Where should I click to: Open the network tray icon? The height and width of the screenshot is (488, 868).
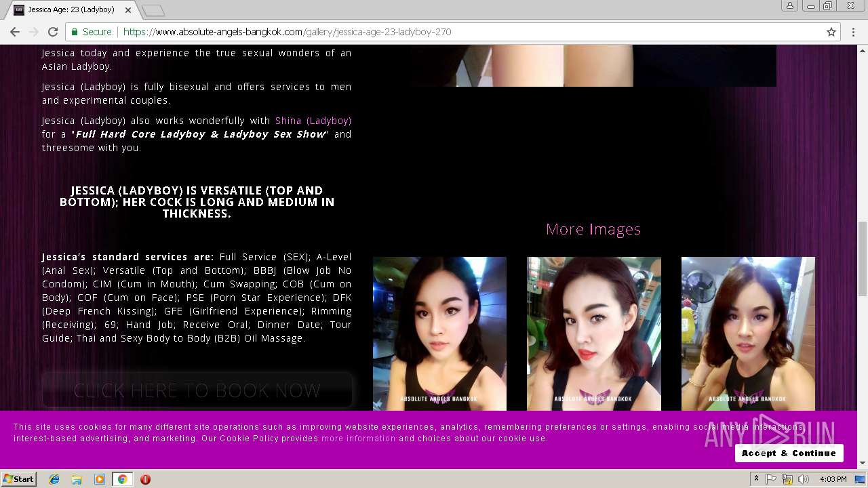pyautogui.click(x=787, y=479)
